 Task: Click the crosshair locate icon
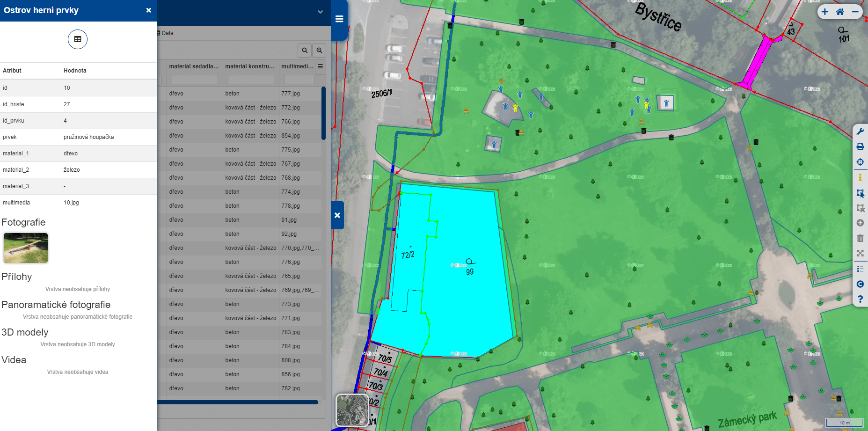[860, 162]
